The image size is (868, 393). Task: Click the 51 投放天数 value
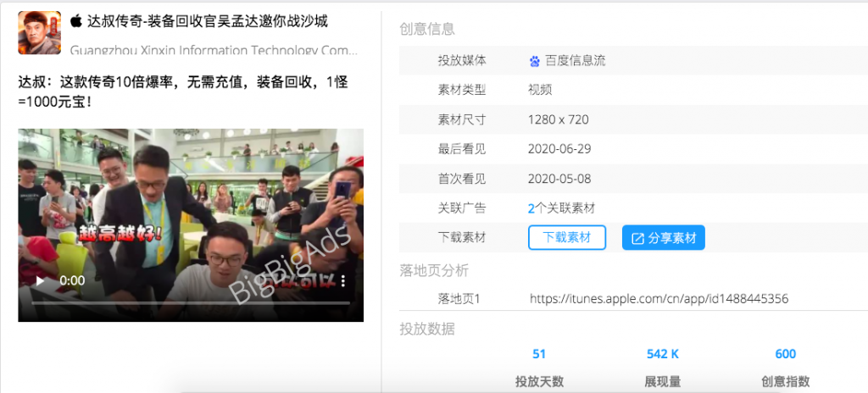click(539, 354)
